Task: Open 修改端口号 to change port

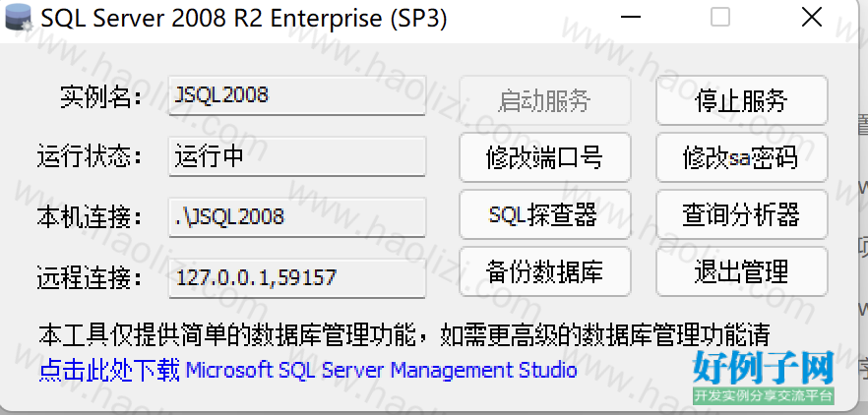Action: [x=545, y=157]
